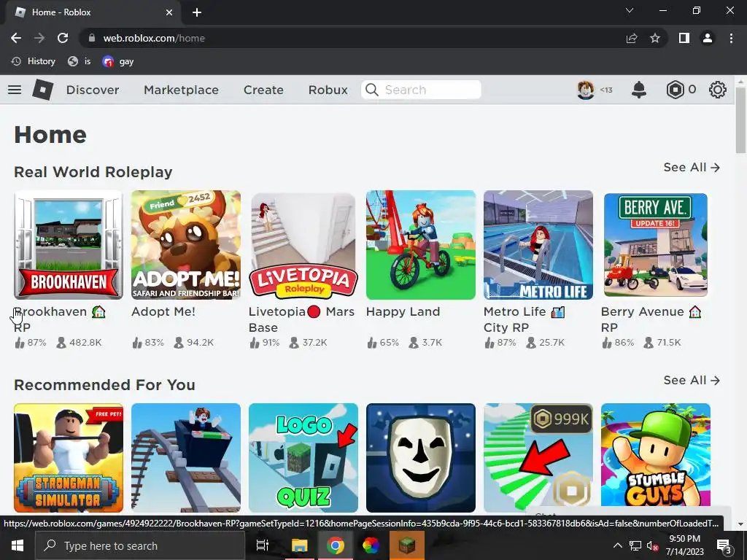Share this page icon in address bar
Screen dimensions: 747x560
pyautogui.click(x=632, y=38)
